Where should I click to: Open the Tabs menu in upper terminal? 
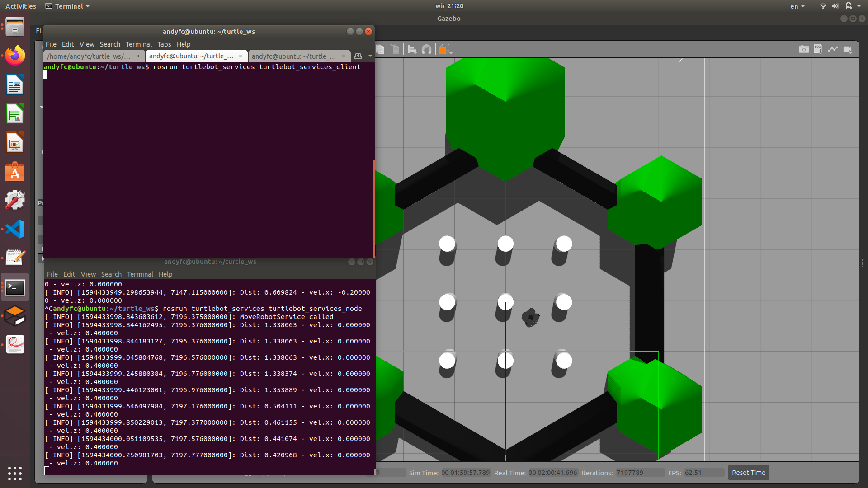[164, 44]
